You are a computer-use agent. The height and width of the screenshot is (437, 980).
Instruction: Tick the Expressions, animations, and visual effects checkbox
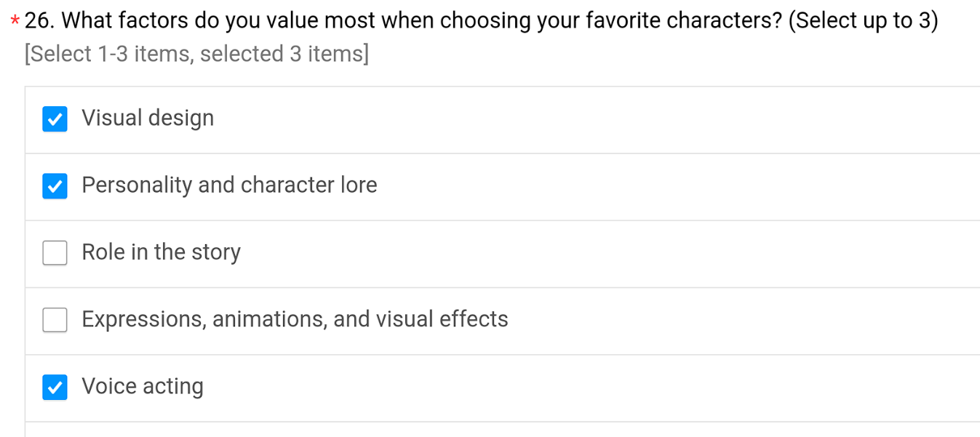click(x=55, y=320)
